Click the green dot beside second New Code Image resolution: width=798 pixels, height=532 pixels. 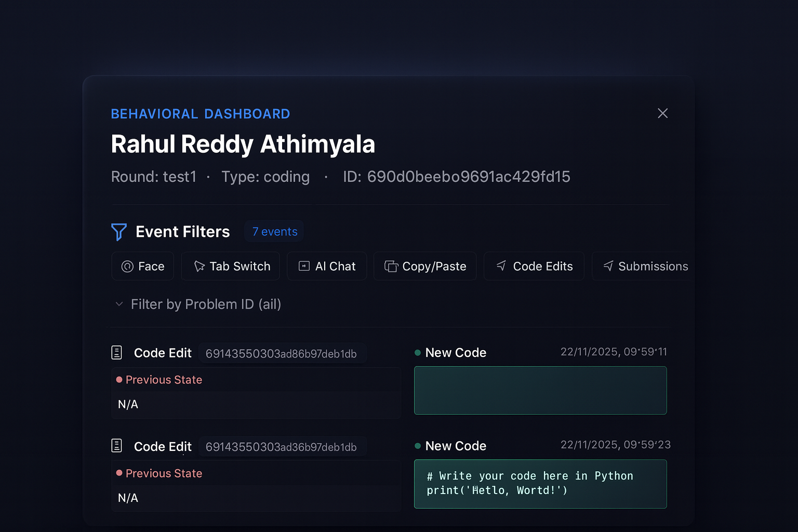(x=418, y=446)
